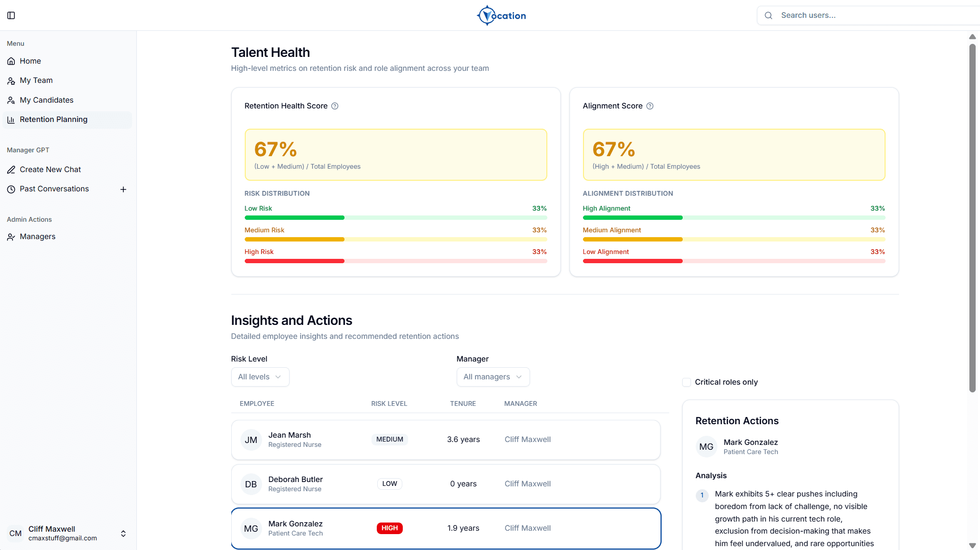Click the Past Conversations clock icon
980x550 pixels.
pyautogui.click(x=11, y=189)
